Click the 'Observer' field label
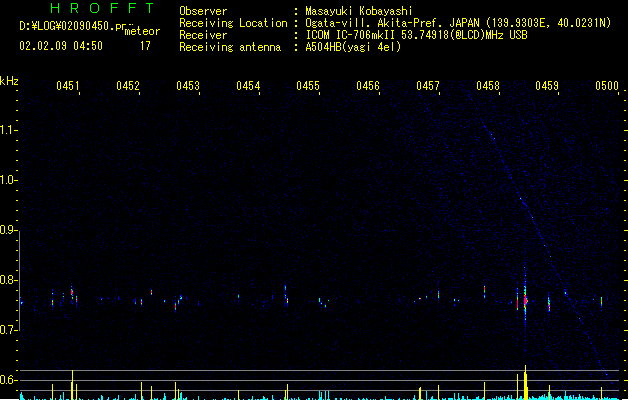Screen dimensions: 629x400 203,11
